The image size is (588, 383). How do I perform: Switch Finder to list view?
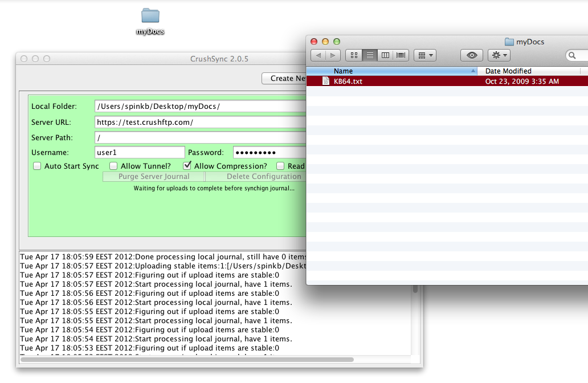point(370,55)
